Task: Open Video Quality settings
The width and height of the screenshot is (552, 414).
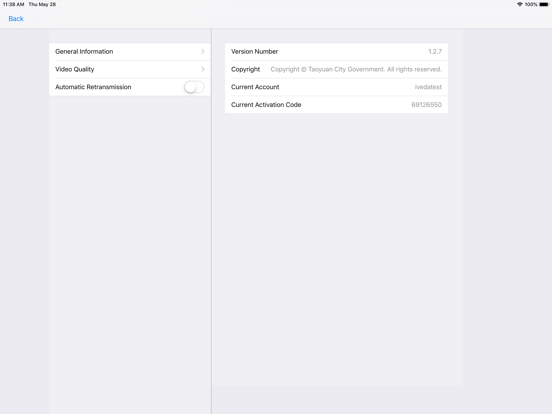Action: (x=130, y=69)
